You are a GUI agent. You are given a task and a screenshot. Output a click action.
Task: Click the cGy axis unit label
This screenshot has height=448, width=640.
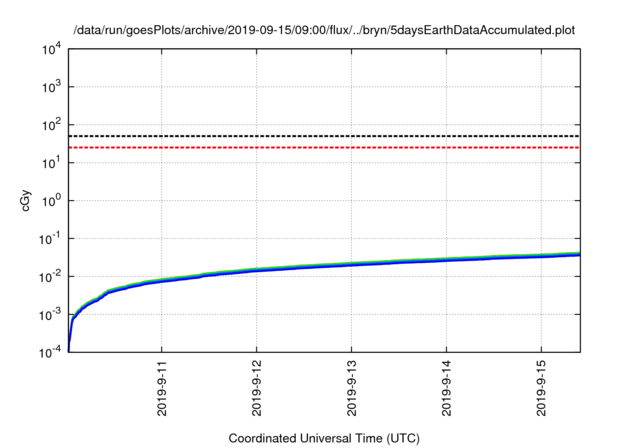pyautogui.click(x=25, y=200)
